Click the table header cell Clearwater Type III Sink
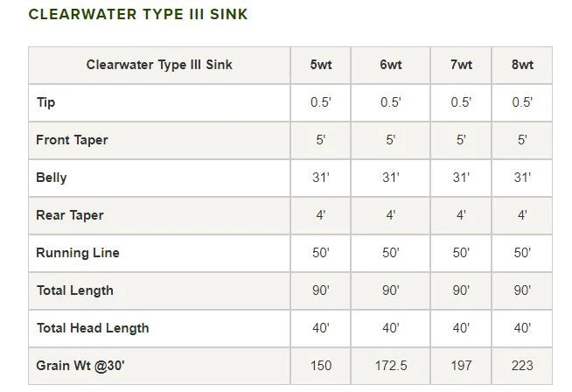 coord(159,65)
